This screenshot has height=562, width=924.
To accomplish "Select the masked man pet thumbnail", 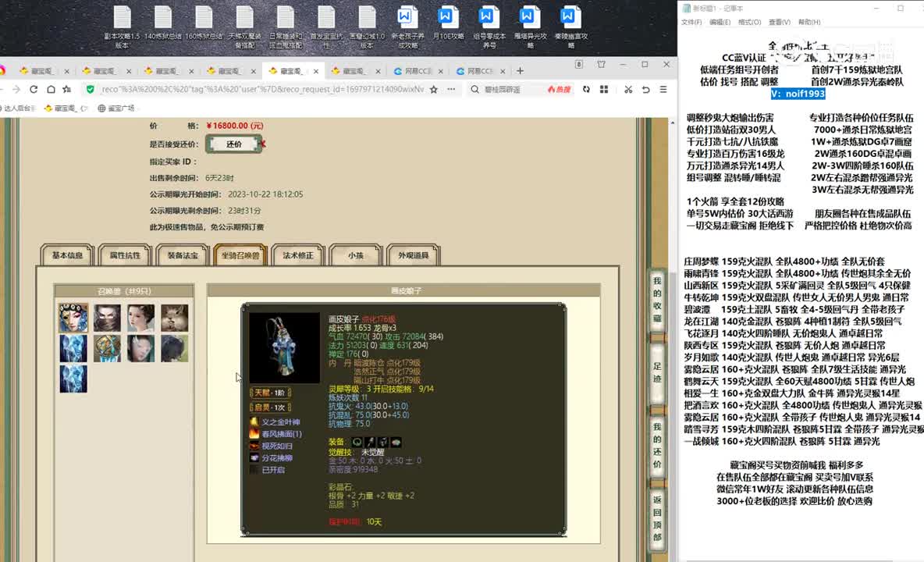I will click(x=107, y=318).
